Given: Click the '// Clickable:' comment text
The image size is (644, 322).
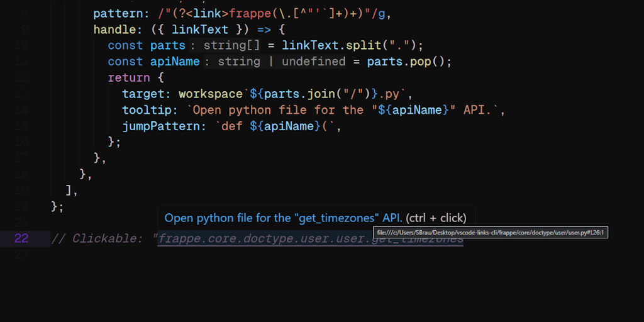Looking at the screenshot, I should [x=97, y=238].
